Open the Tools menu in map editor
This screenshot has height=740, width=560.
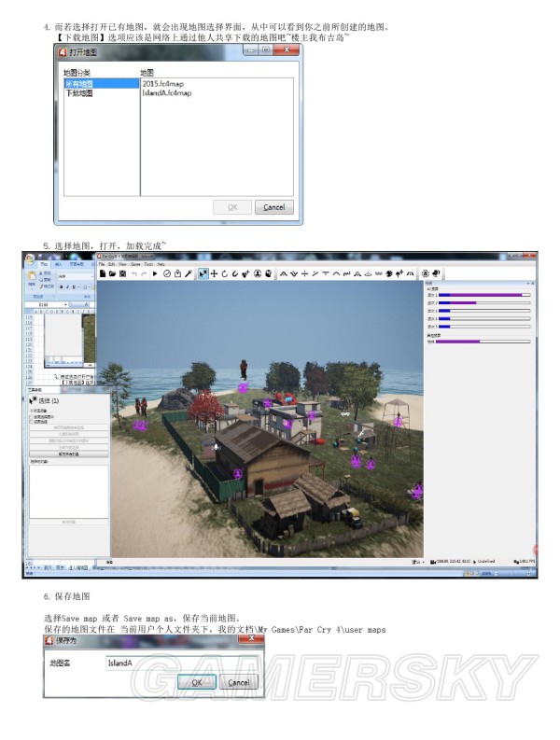coord(148,264)
